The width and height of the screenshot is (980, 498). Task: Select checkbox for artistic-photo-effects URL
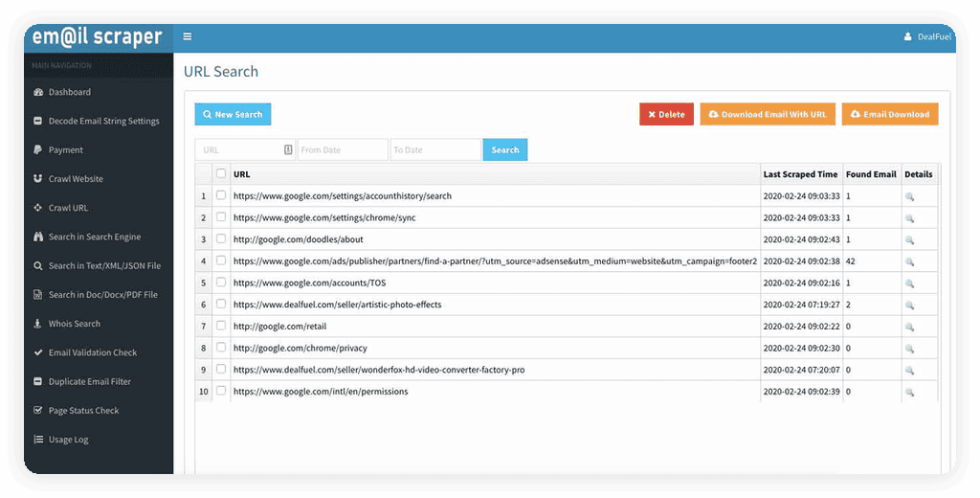pos(221,304)
